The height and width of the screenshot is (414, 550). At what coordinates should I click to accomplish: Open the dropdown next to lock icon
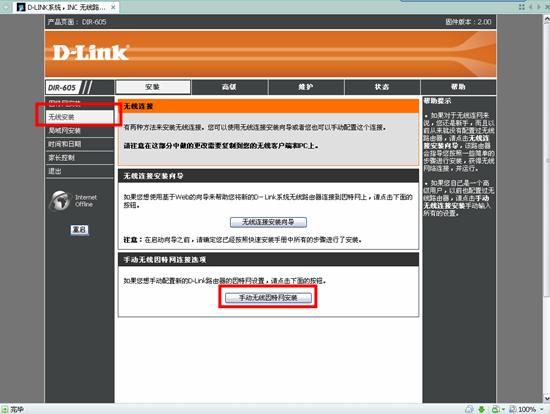coord(503,409)
